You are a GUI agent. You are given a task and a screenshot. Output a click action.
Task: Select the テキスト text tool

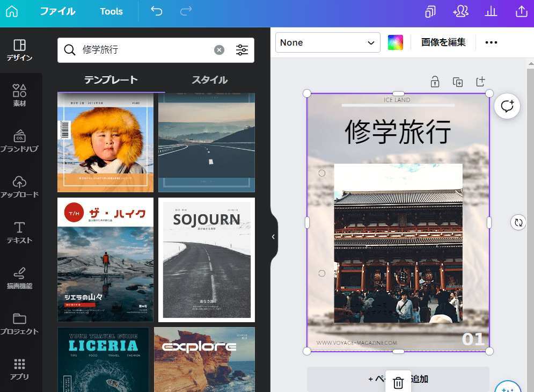(x=20, y=232)
